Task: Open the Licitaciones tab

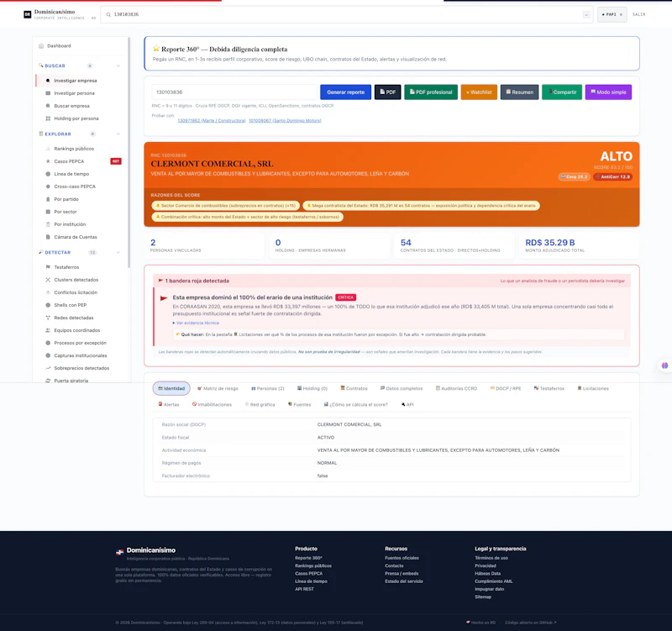Action: [x=593, y=388]
